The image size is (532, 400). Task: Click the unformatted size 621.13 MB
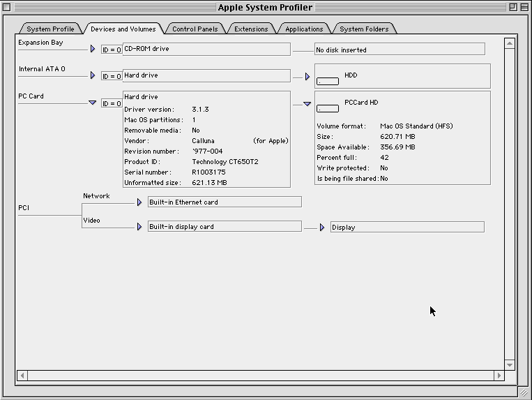(209, 183)
